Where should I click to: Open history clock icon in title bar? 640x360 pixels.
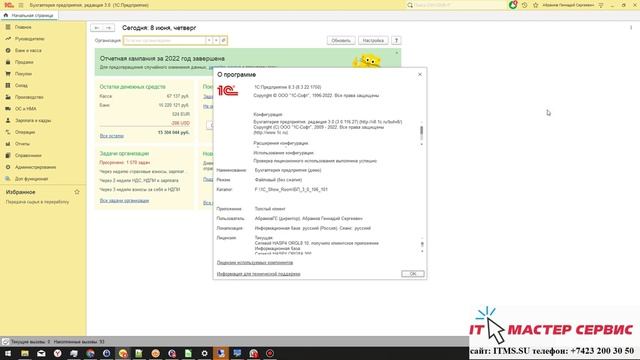(524, 5)
